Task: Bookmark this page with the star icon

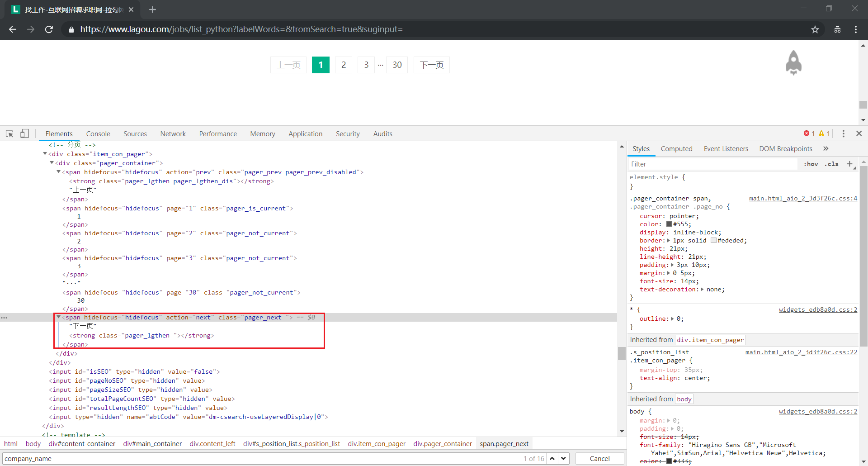Action: [815, 29]
